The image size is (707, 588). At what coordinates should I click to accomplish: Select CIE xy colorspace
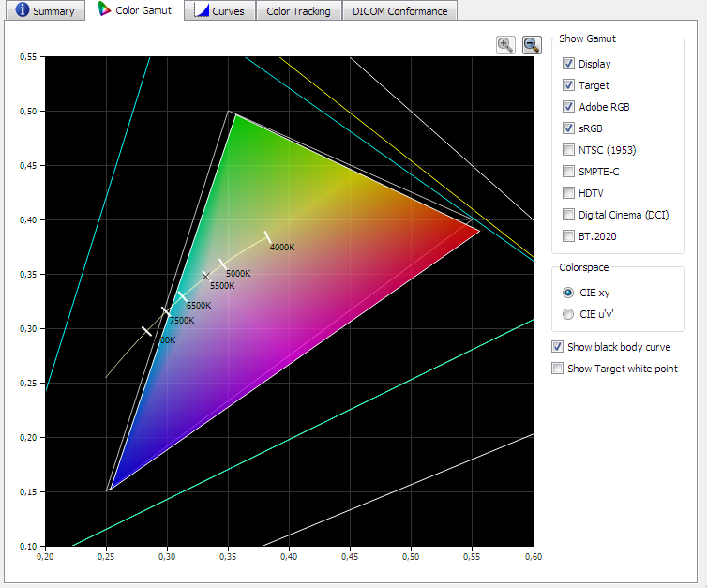click(568, 293)
